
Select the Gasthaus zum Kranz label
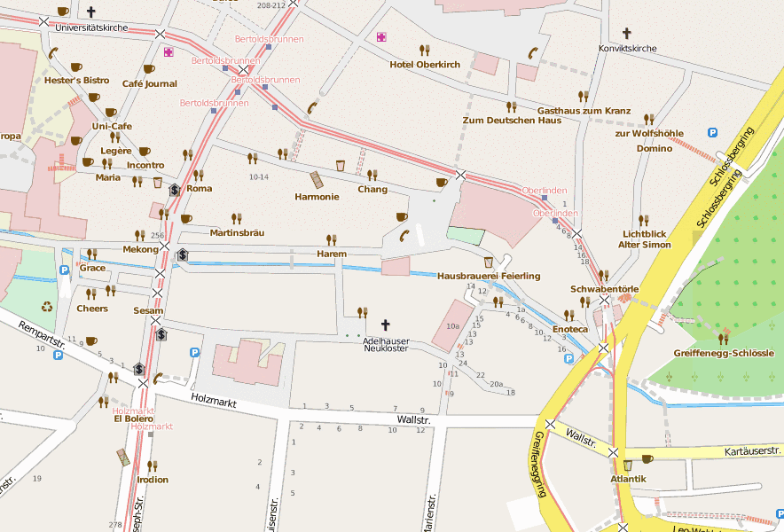584,111
